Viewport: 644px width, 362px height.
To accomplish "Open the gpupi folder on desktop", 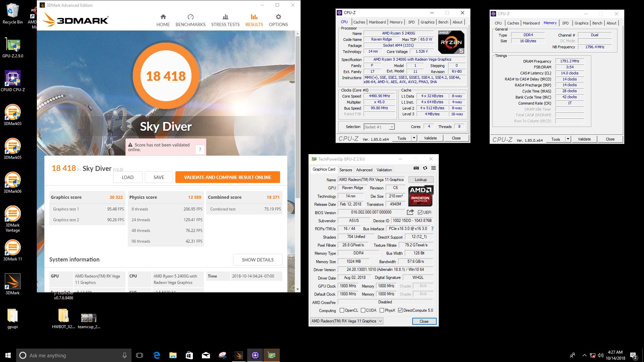I will (12, 319).
